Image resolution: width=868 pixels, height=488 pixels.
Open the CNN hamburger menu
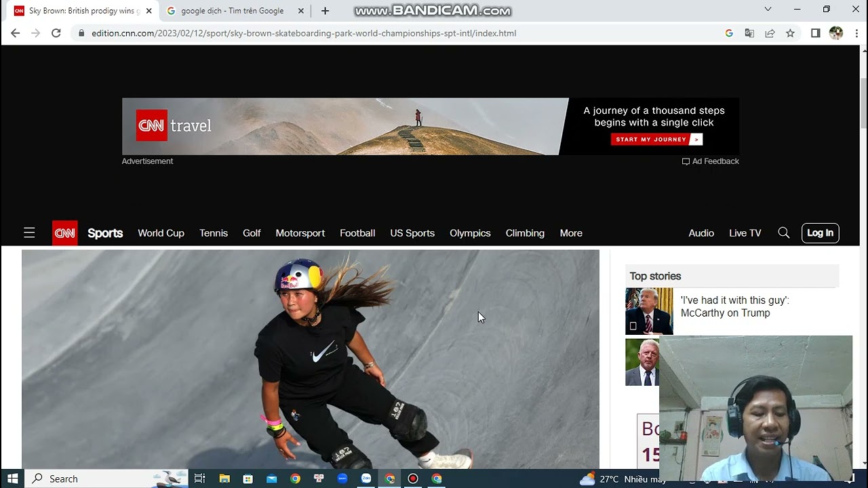click(29, 233)
